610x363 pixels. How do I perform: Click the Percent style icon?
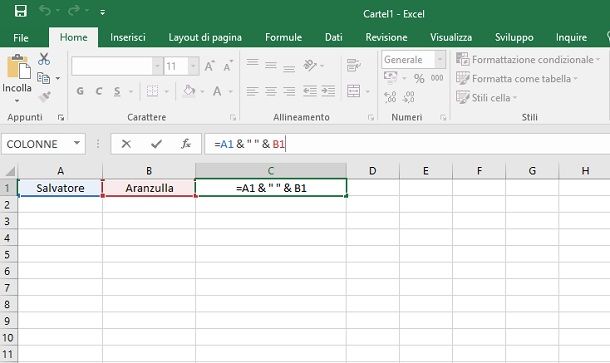(419, 79)
